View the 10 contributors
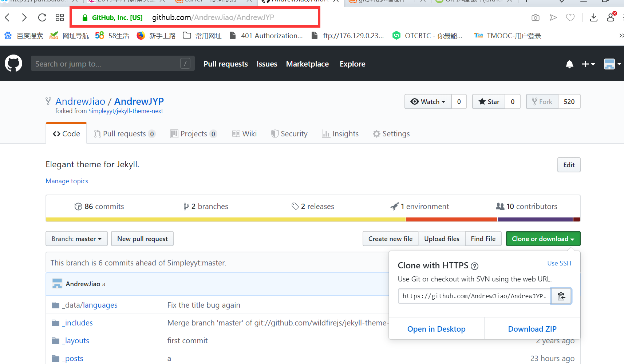Viewport: 624px width, 364px height. [526, 207]
